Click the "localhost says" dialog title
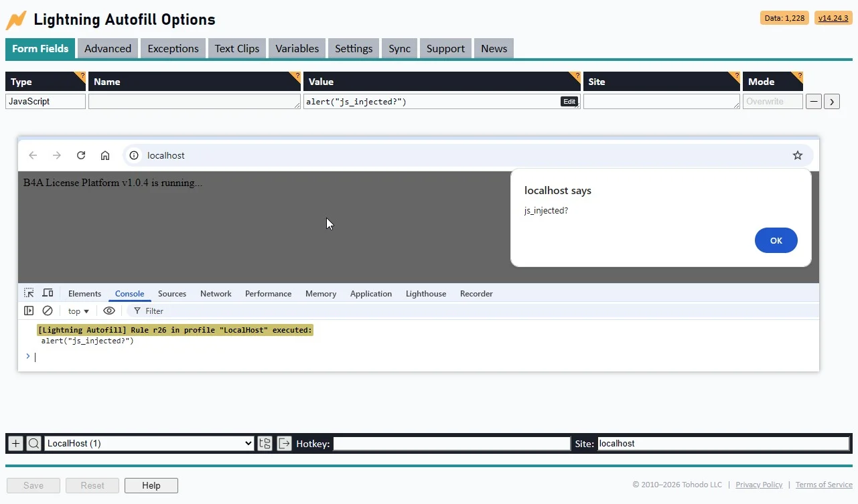The width and height of the screenshot is (858, 504). pos(558,191)
